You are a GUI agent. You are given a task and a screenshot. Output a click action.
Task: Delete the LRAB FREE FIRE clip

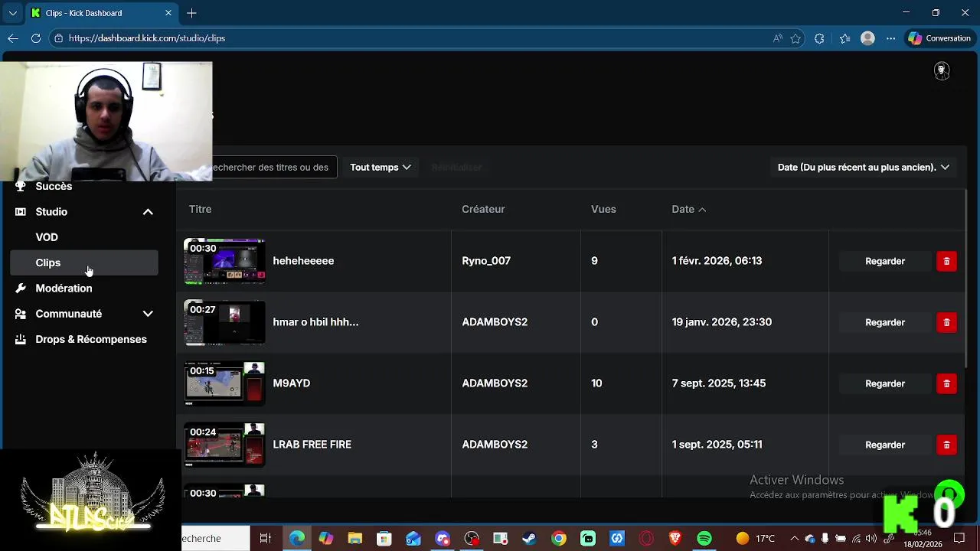(946, 445)
